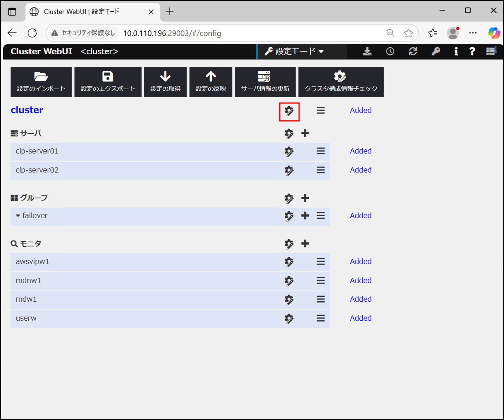Viewport: 504px width, 420px height.
Task: Click the refresh icon in header bar
Action: point(413,52)
